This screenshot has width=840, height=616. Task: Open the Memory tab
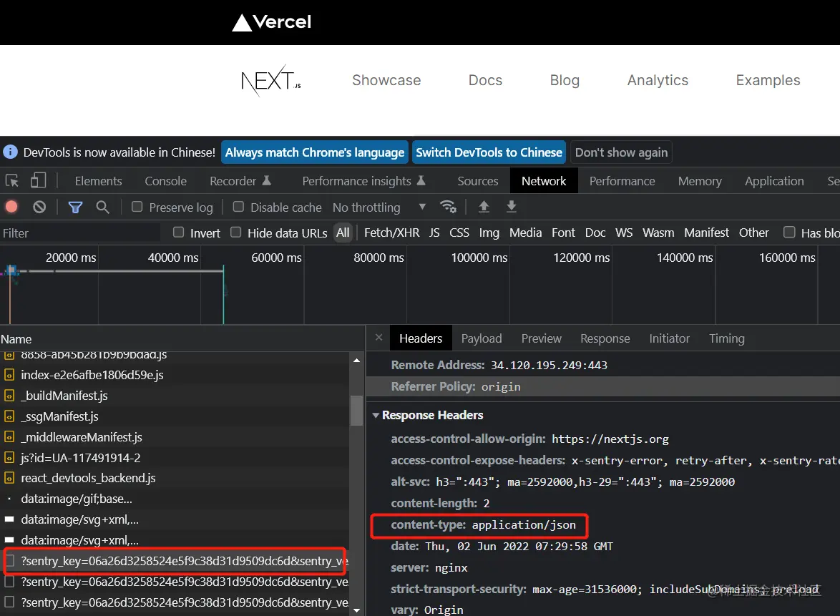tap(700, 181)
